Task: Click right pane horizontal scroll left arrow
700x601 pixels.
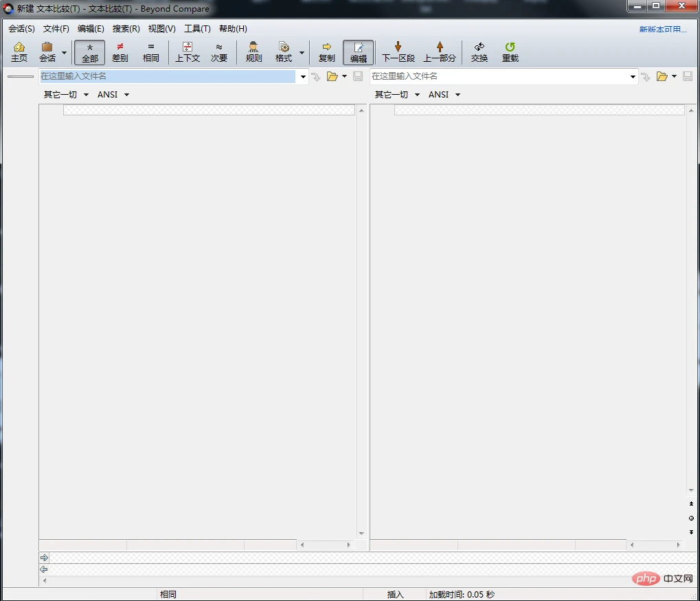Action: point(632,545)
